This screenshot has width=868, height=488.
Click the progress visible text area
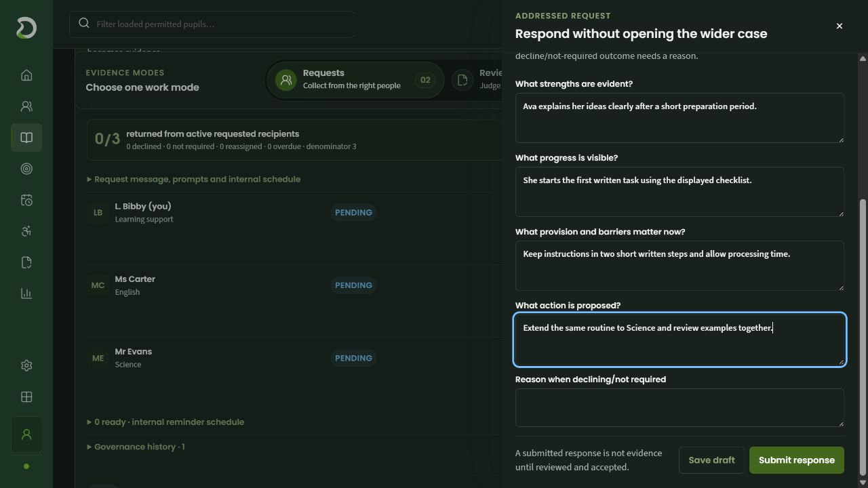pos(679,192)
